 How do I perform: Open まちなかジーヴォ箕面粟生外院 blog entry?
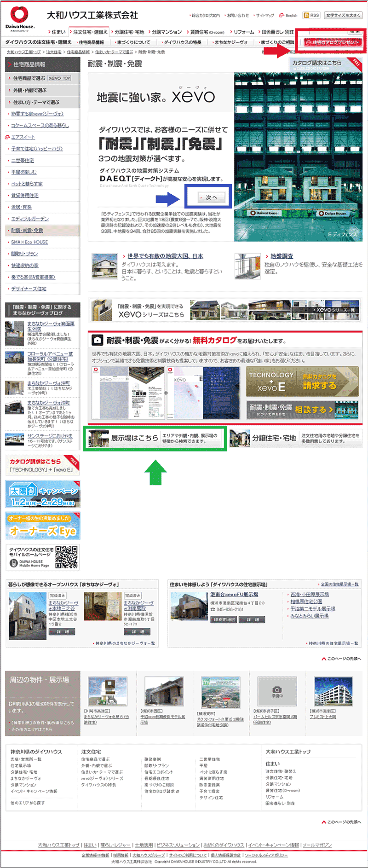pos(51,327)
